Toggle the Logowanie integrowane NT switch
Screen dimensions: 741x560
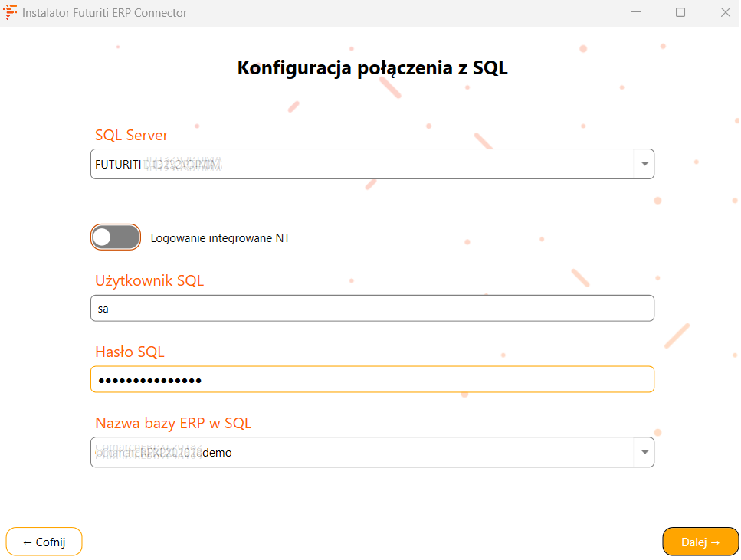116,237
